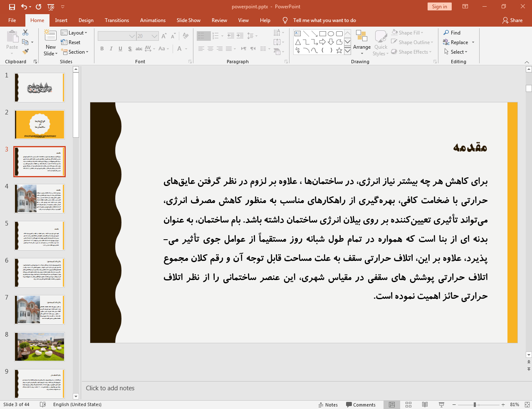Apply bold formatting with the Bold icon
The width and height of the screenshot is (532, 409).
(101, 49)
